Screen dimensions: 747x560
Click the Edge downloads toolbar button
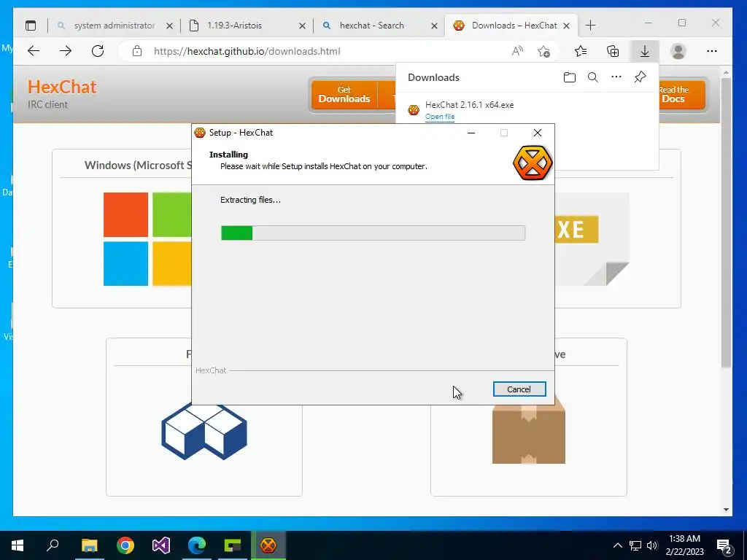(x=645, y=51)
